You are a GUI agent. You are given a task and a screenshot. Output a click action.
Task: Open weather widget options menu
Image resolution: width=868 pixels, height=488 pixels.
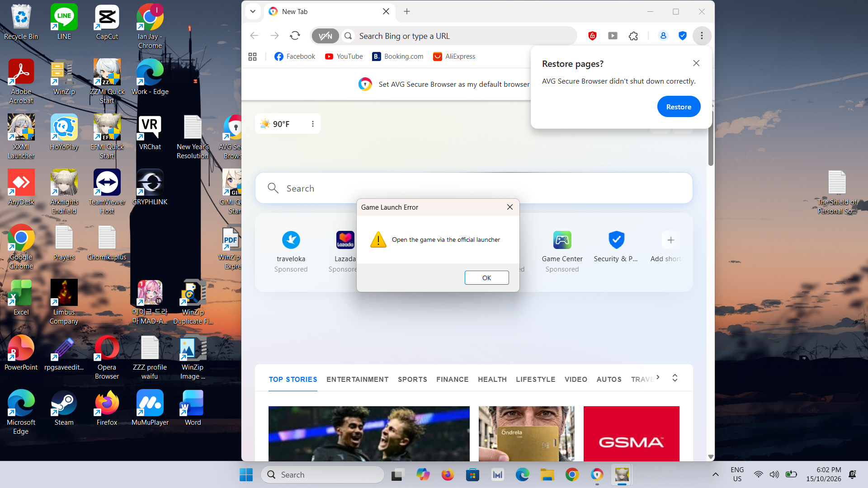coord(312,124)
